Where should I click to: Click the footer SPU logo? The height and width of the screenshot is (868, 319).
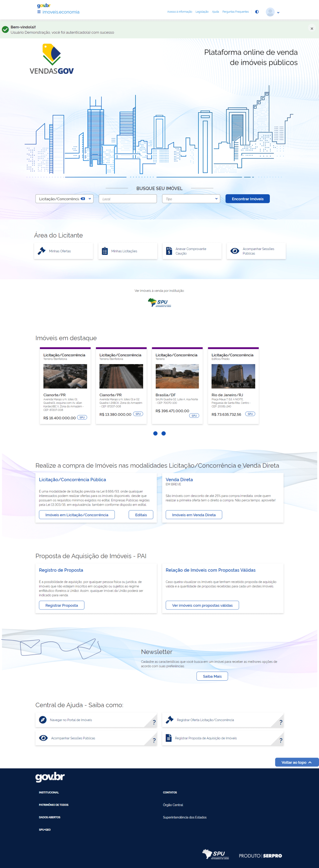tap(216, 854)
